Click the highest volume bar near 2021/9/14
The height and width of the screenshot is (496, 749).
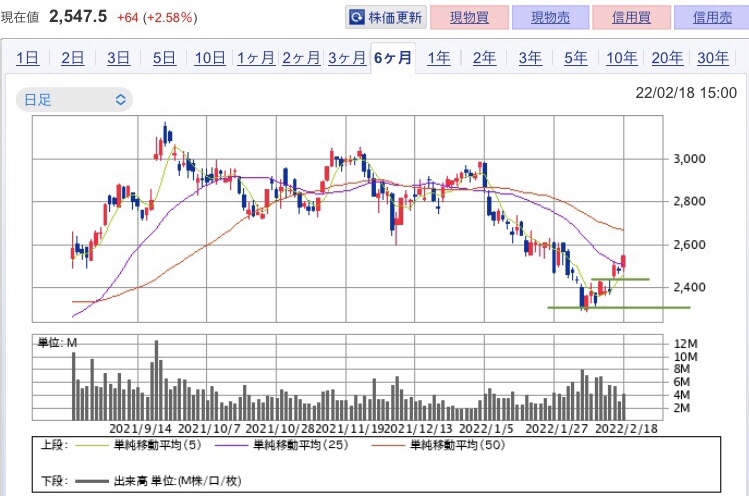click(156, 380)
